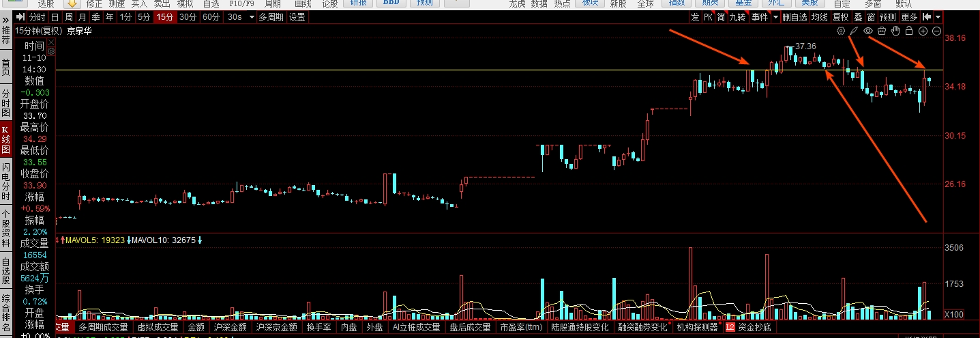Viewport: 980px width, 338px height.
Task: Select the 月 monthly period
Action: (x=82, y=17)
